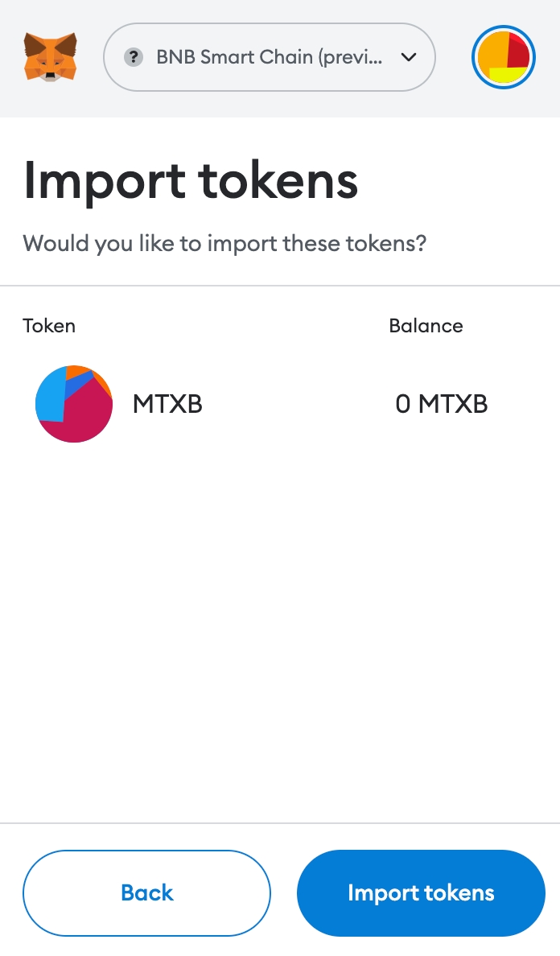
Task: Click the divider line below the subtitle
Action: click(x=280, y=286)
